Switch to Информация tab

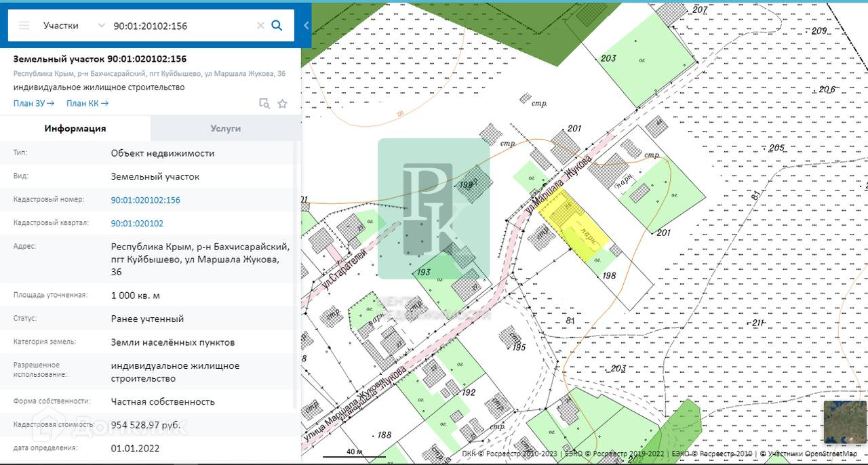coord(75,128)
